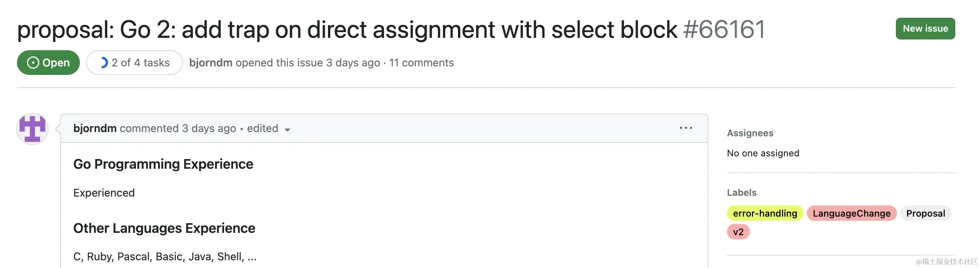Select the v2 label tag
Viewport: 980px width, 268px height.
[738, 232]
